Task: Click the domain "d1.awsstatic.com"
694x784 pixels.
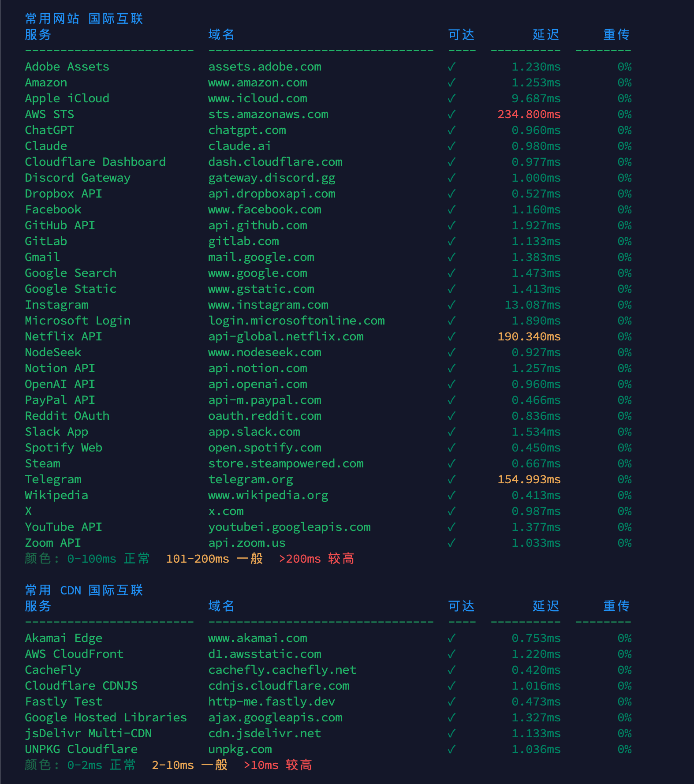Action: pos(265,654)
